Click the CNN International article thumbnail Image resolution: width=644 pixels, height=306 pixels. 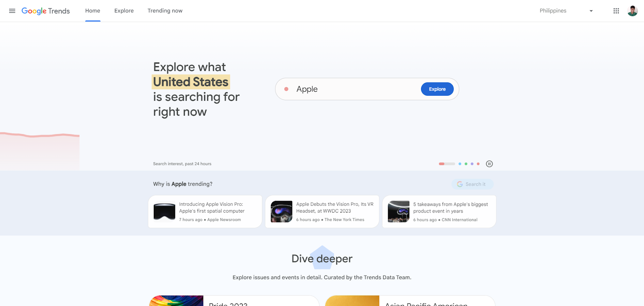398,212
